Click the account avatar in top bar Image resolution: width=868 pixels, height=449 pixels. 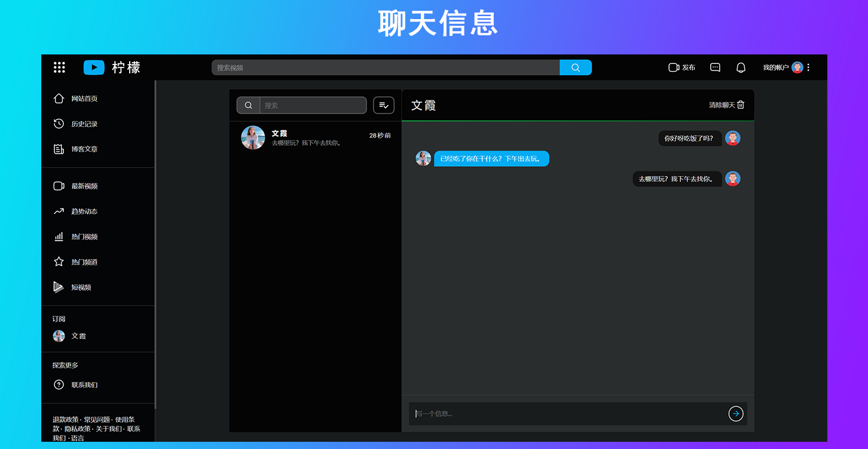(797, 68)
